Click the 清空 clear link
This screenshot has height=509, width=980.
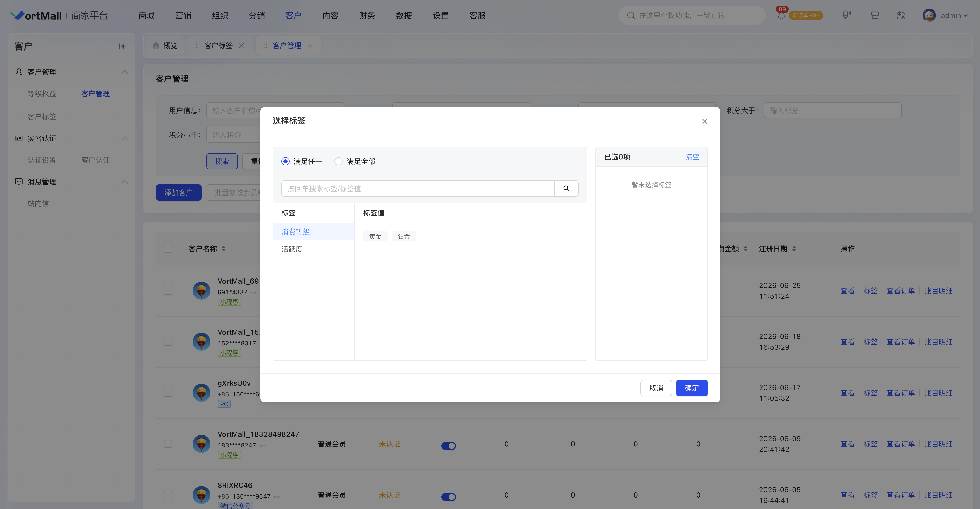click(x=692, y=157)
